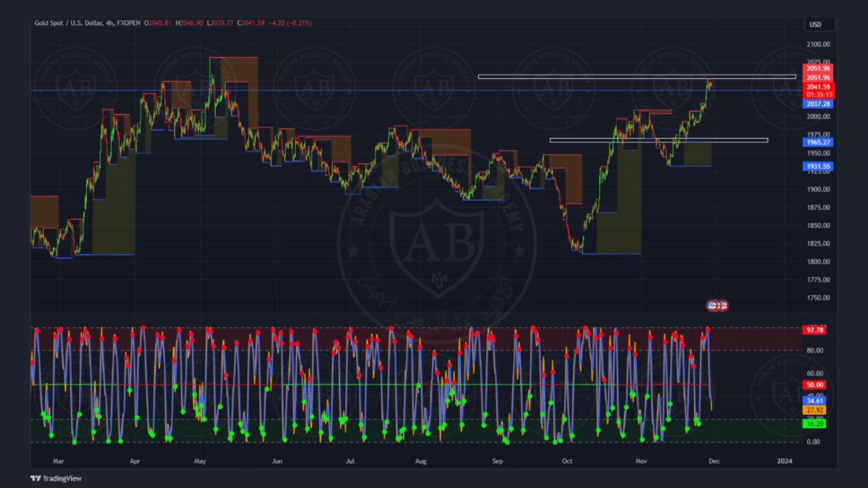Click the high value H2046.90 in the legend
Image resolution: width=868 pixels, height=488 pixels.
189,23
